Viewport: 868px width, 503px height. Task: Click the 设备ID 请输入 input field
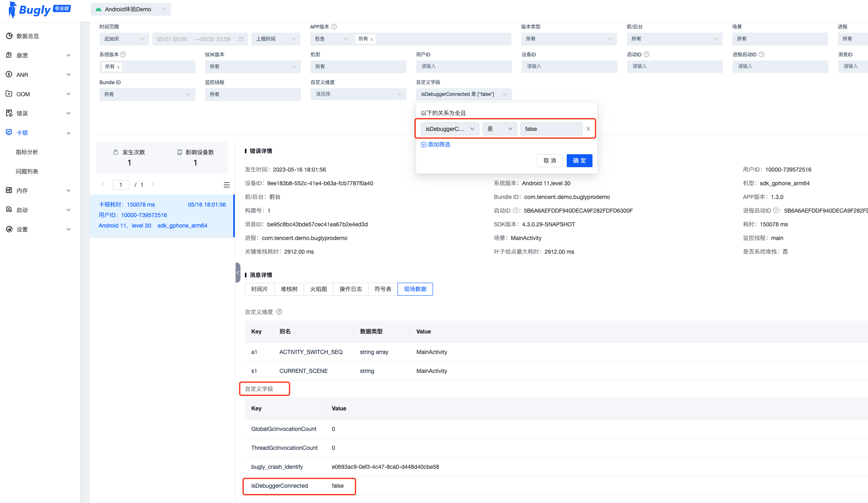570,66
